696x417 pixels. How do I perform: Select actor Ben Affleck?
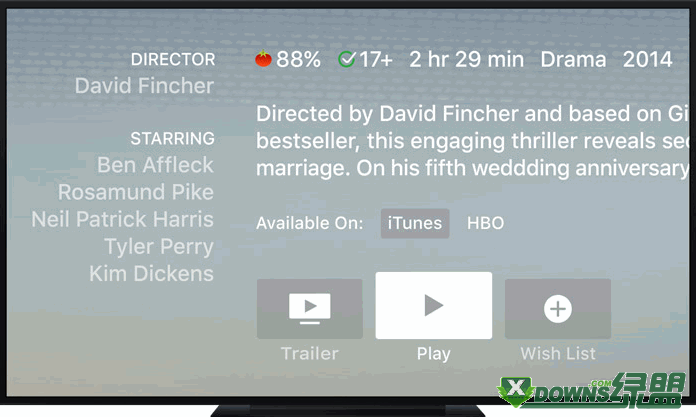coord(155,165)
